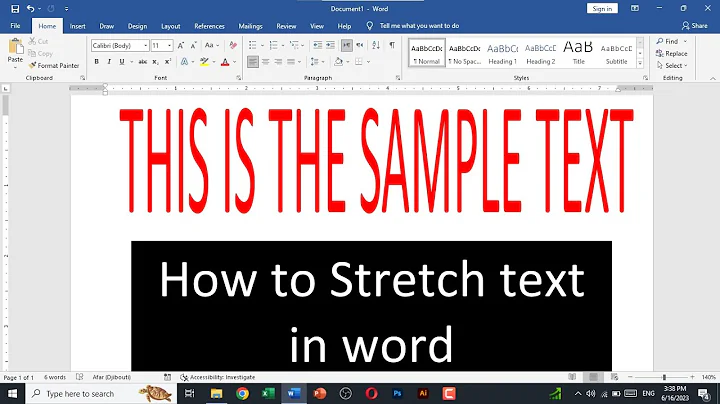Viewport: 720px width, 404px height.
Task: Click the Share button
Action: (x=694, y=26)
